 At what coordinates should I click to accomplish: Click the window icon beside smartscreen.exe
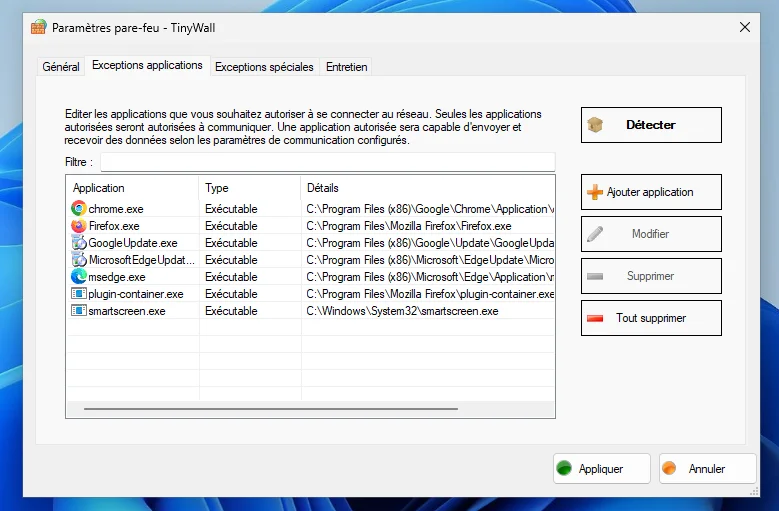click(78, 310)
